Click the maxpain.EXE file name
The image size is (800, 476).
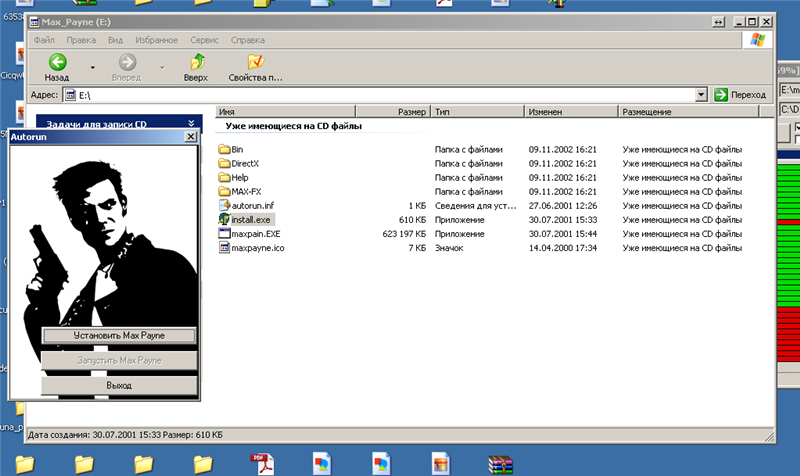point(256,234)
